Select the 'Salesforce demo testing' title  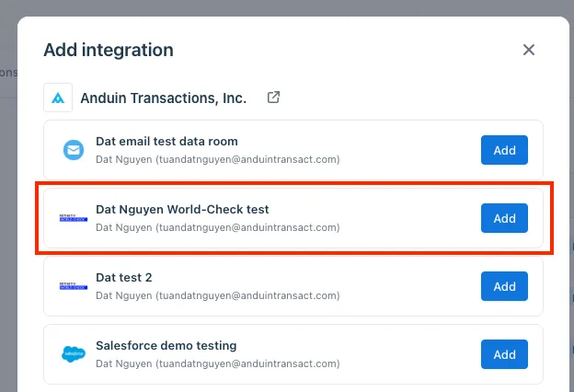pos(166,346)
